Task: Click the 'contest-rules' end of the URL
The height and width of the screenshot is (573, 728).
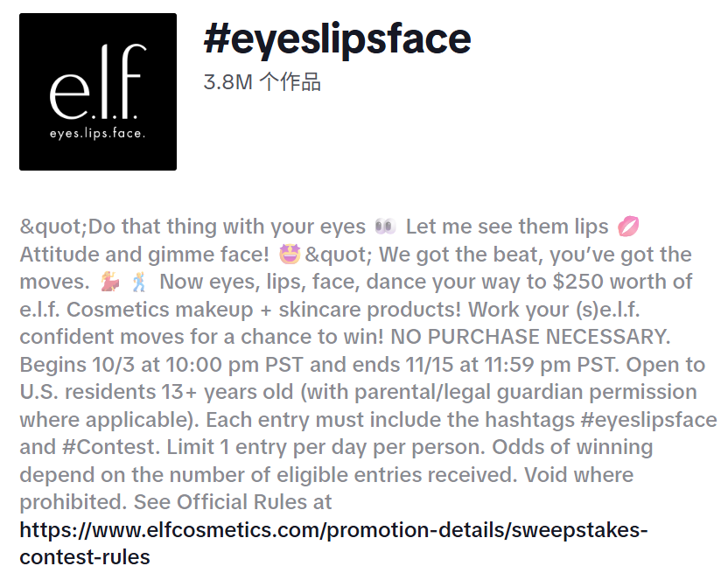Action: [x=85, y=557]
